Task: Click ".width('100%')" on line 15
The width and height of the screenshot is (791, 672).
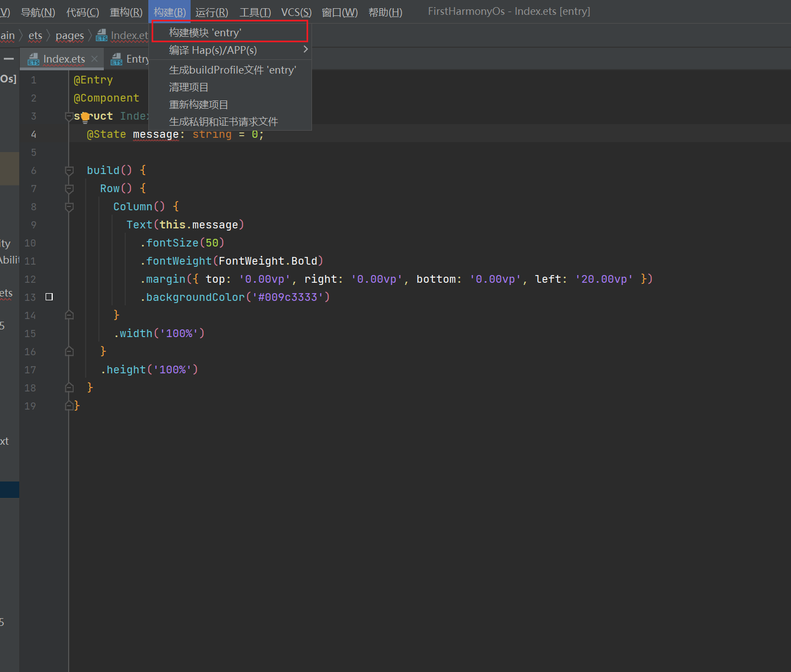Action: point(159,333)
